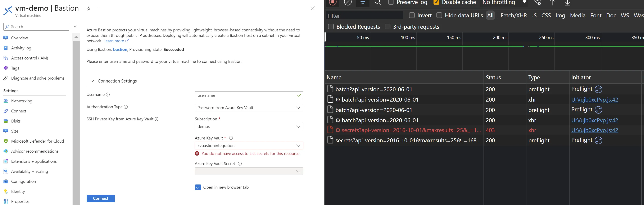The width and height of the screenshot is (644, 205).
Task: Open the Connect settings page
Action: click(18, 111)
